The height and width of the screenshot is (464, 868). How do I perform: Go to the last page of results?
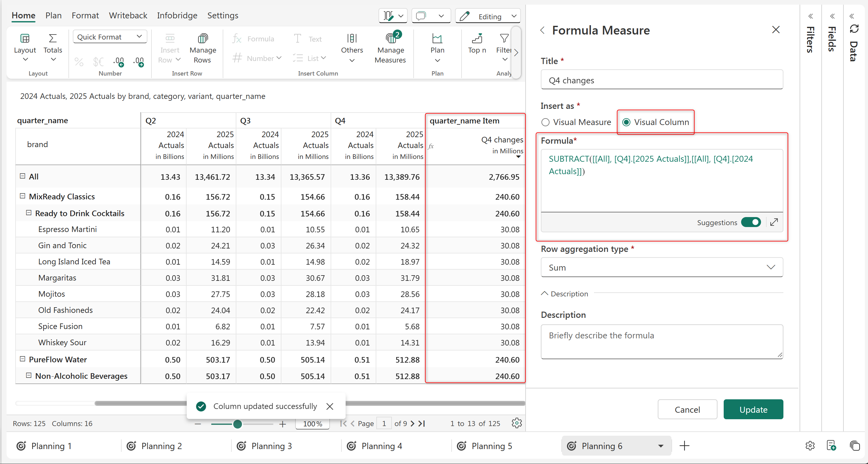coord(422,423)
